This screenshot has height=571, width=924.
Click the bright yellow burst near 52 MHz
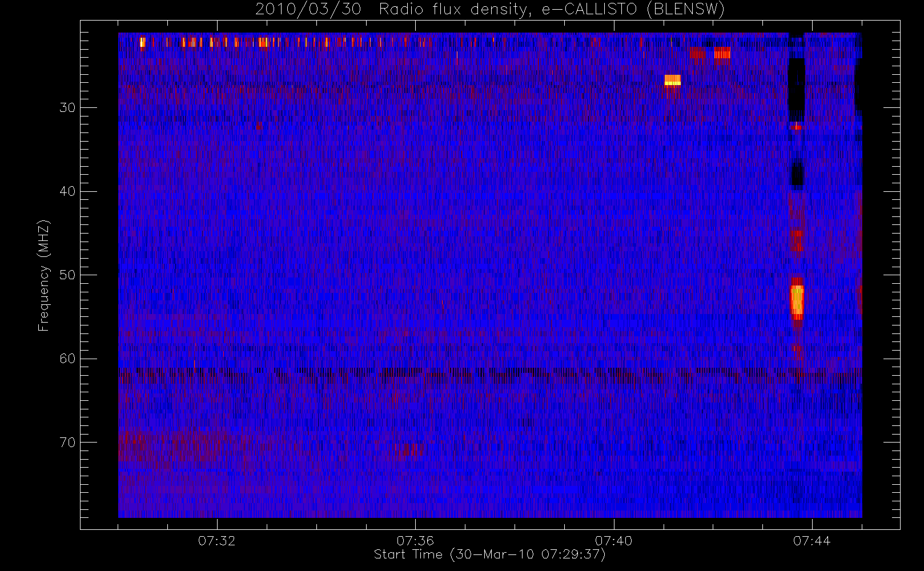pos(797,301)
